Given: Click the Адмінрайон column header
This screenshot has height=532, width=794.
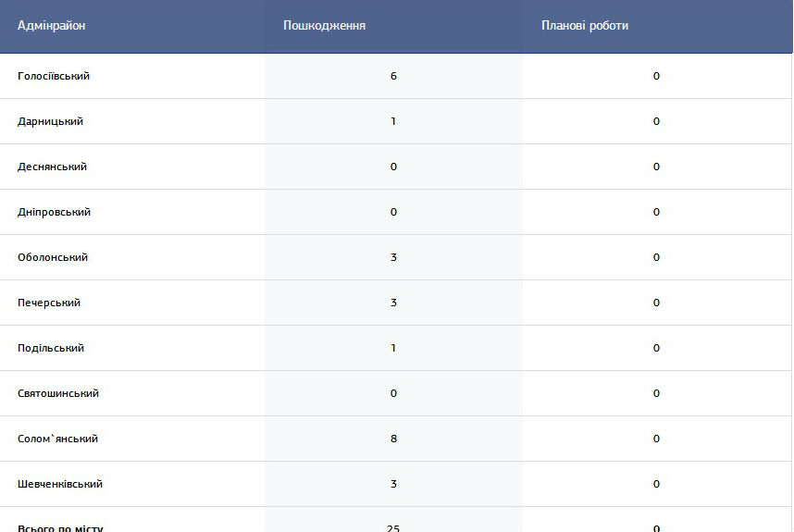Looking at the screenshot, I should coord(51,25).
